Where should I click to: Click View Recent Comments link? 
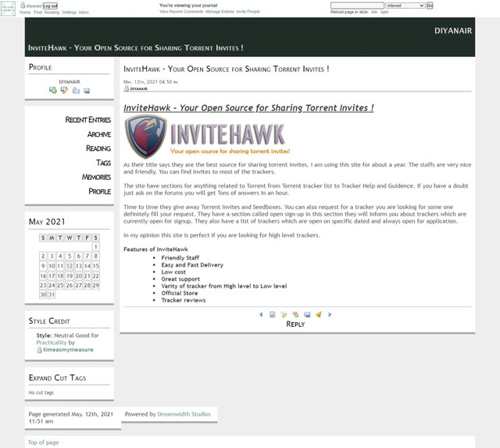(x=181, y=12)
